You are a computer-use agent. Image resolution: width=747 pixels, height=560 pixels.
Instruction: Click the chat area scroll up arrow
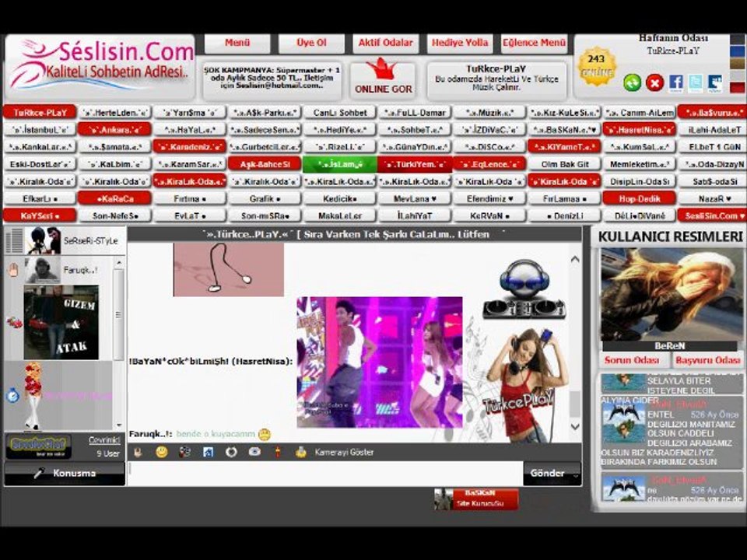click(x=575, y=260)
